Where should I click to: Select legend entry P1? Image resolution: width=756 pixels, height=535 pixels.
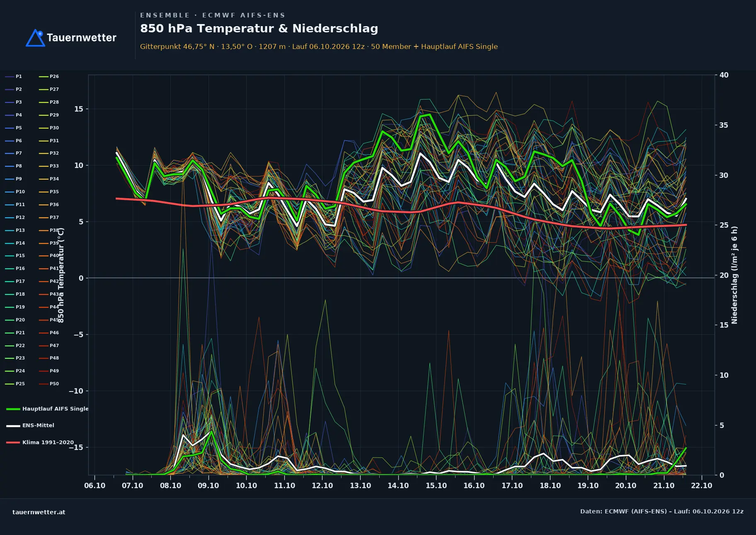pyautogui.click(x=13, y=76)
